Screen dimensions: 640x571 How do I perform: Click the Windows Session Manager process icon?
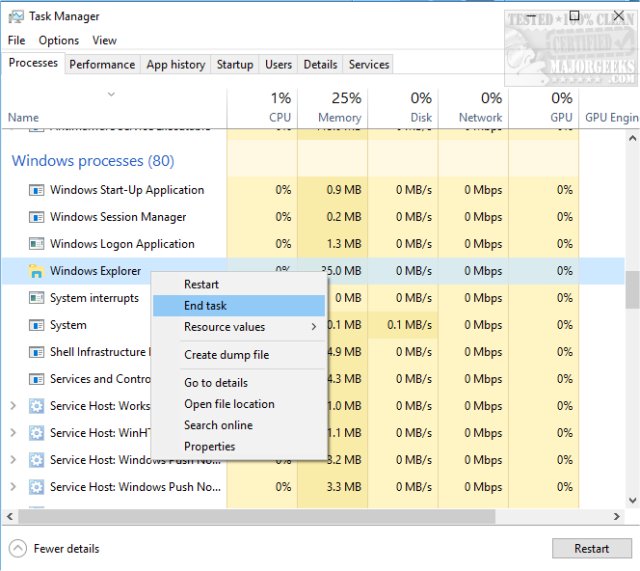[36, 217]
